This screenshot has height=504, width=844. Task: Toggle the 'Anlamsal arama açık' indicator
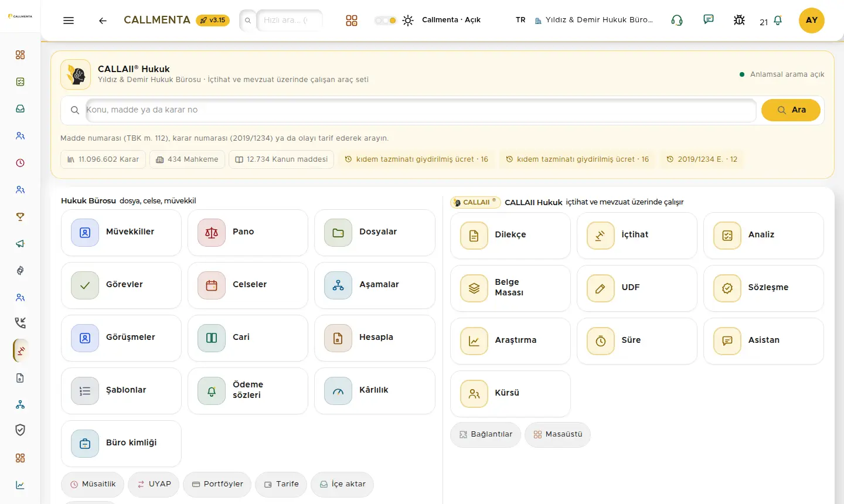click(x=782, y=74)
